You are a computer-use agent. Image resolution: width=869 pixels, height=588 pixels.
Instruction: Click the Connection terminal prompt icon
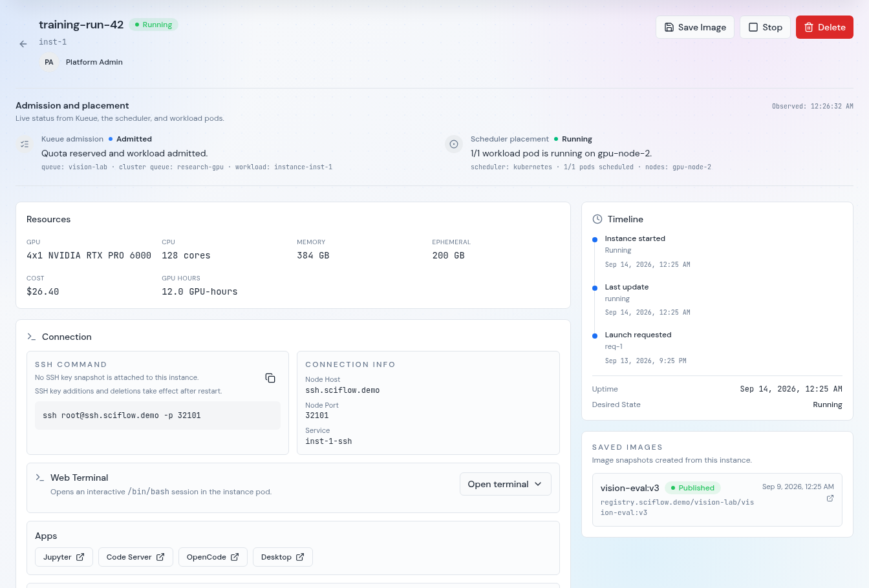point(32,337)
